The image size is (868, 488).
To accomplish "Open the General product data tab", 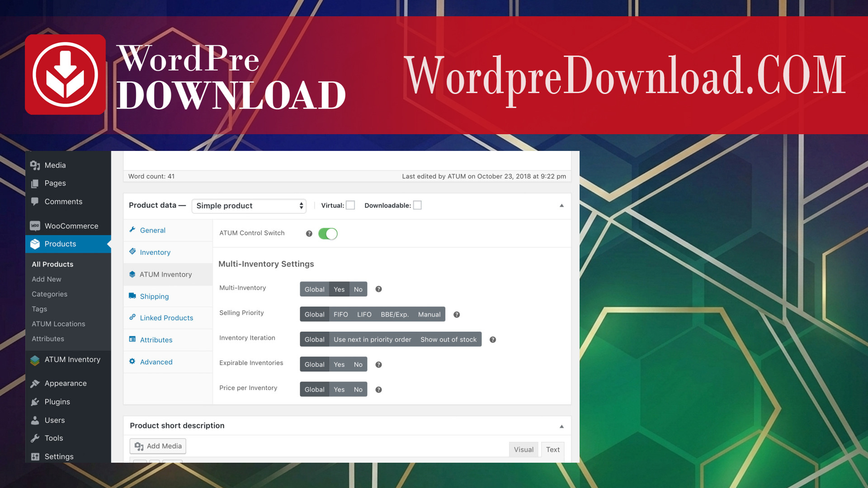I will click(168, 230).
